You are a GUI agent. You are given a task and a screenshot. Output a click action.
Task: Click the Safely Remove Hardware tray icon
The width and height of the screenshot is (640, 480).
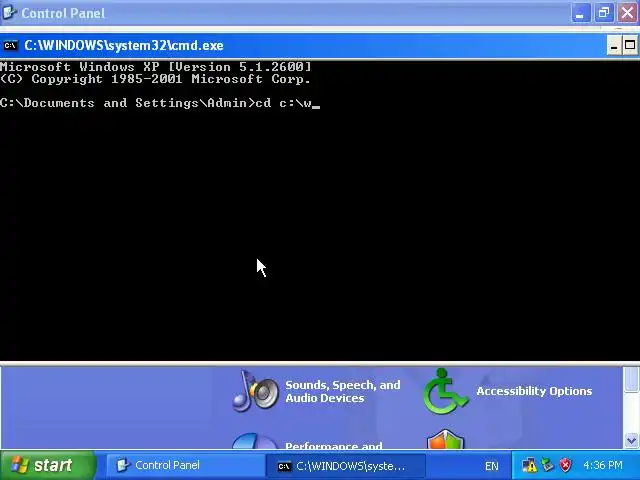pyautogui.click(x=547, y=465)
